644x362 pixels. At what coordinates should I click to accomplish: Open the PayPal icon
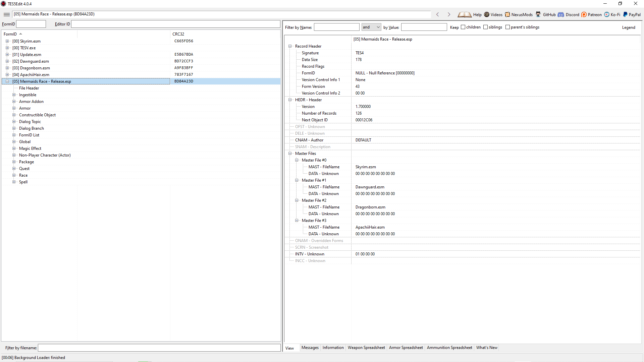point(625,14)
